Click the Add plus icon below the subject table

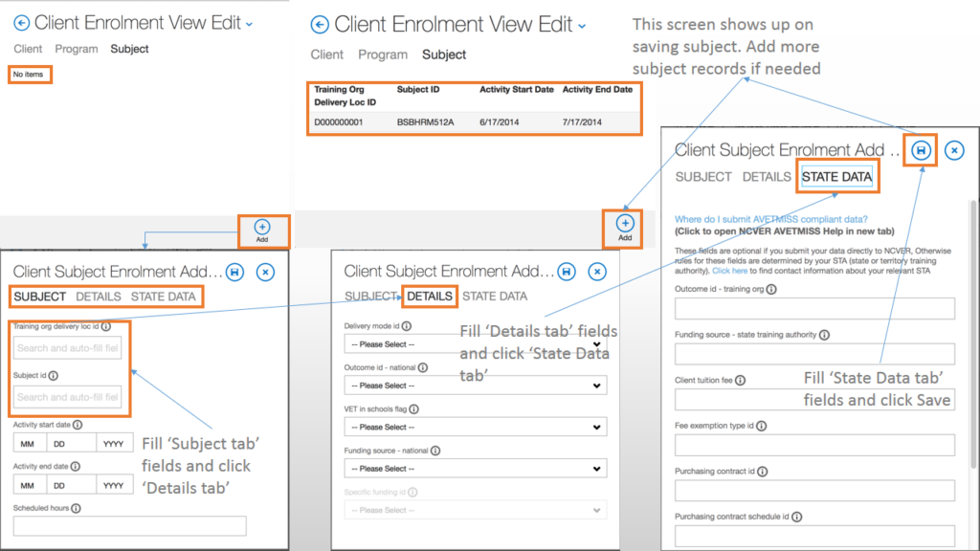pos(625,224)
